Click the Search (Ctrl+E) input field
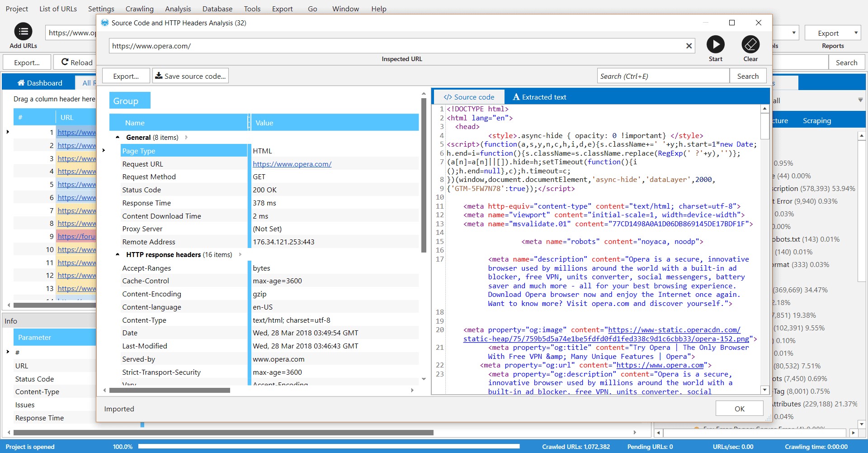Viewport: 868px width, 453px height. pos(663,76)
